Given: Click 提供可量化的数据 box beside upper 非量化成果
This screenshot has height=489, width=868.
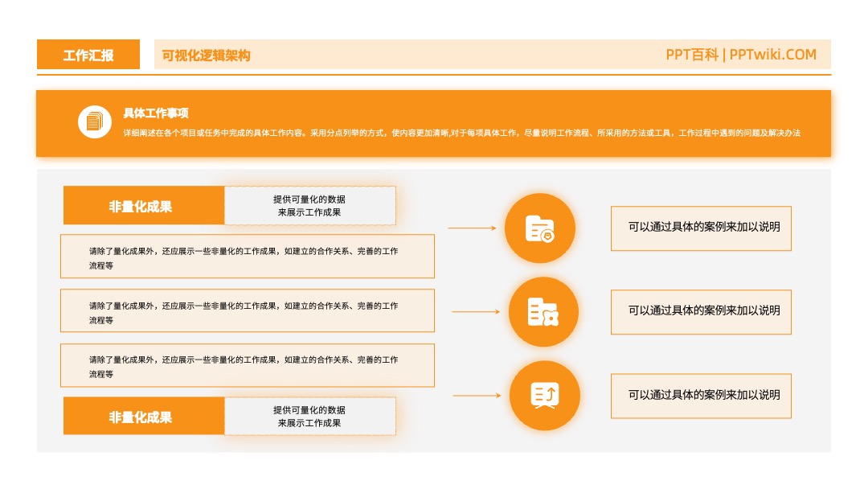Looking at the screenshot, I should pyautogui.click(x=310, y=205).
